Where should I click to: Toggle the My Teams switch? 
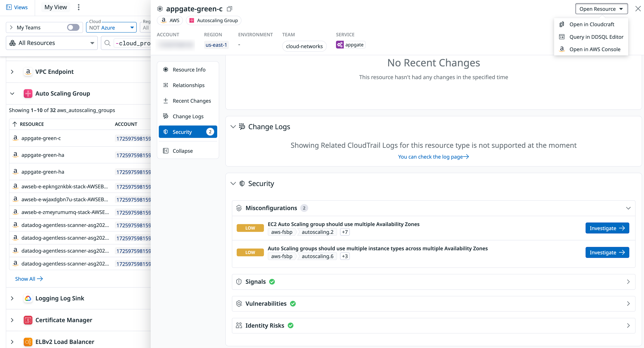(x=73, y=27)
